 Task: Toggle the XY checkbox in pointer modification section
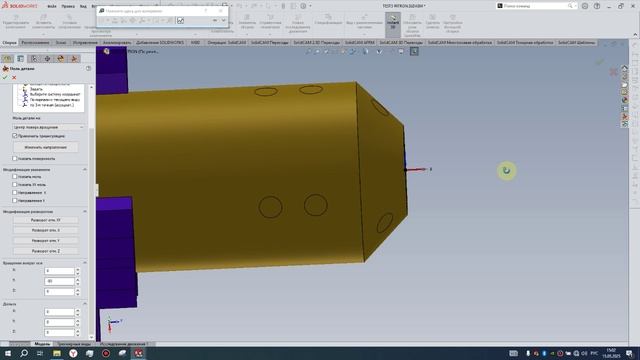click(15, 185)
